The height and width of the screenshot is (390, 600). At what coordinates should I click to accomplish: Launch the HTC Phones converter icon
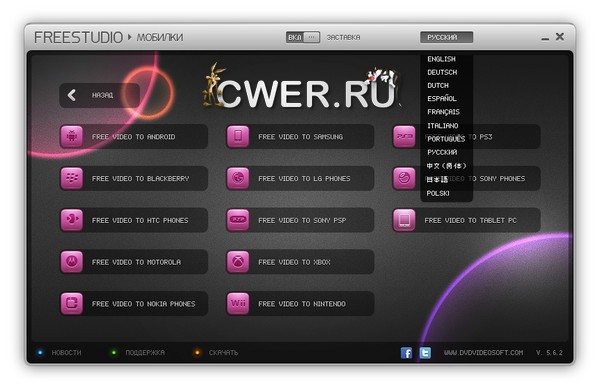click(72, 220)
